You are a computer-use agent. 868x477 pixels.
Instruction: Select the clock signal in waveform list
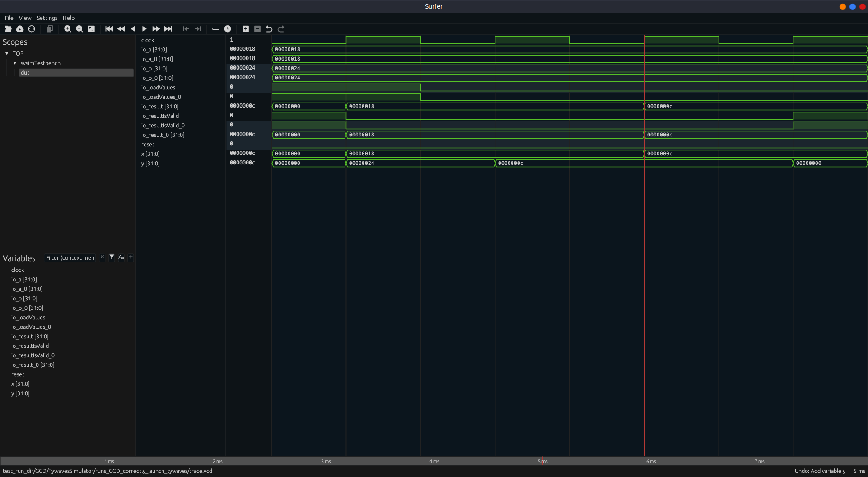pyautogui.click(x=148, y=40)
